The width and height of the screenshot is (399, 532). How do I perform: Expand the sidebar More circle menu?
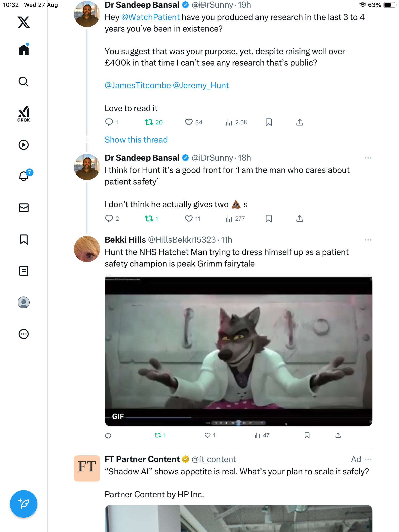[24, 334]
